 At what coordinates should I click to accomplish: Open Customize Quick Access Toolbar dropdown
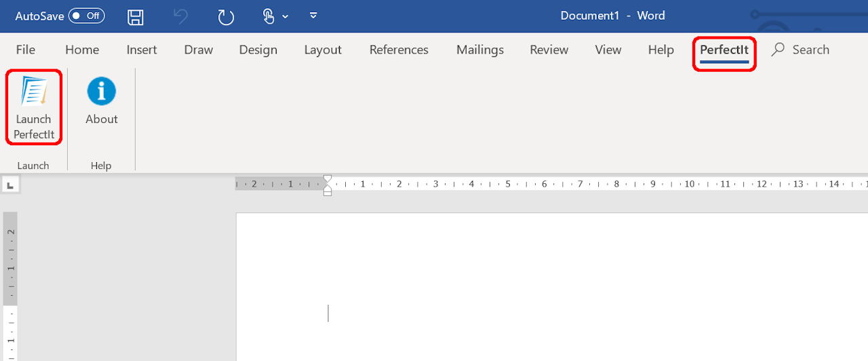click(313, 16)
